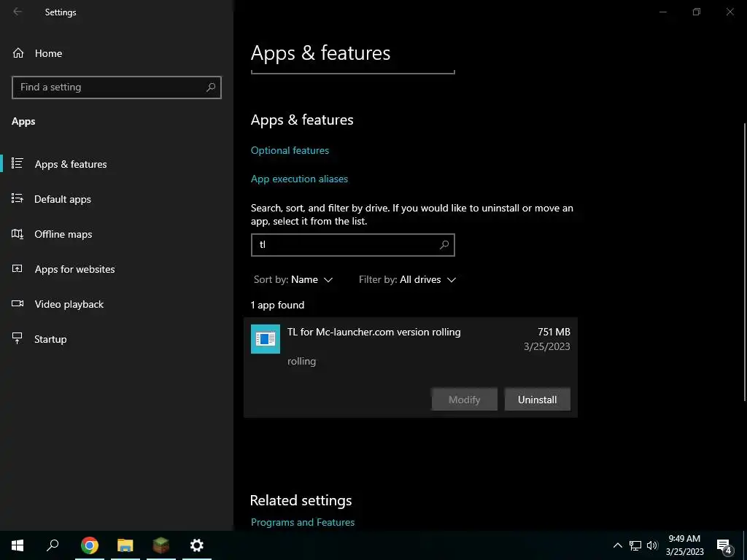The height and width of the screenshot is (560, 747).
Task: Click the app list search field containing 'tl'
Action: click(352, 245)
